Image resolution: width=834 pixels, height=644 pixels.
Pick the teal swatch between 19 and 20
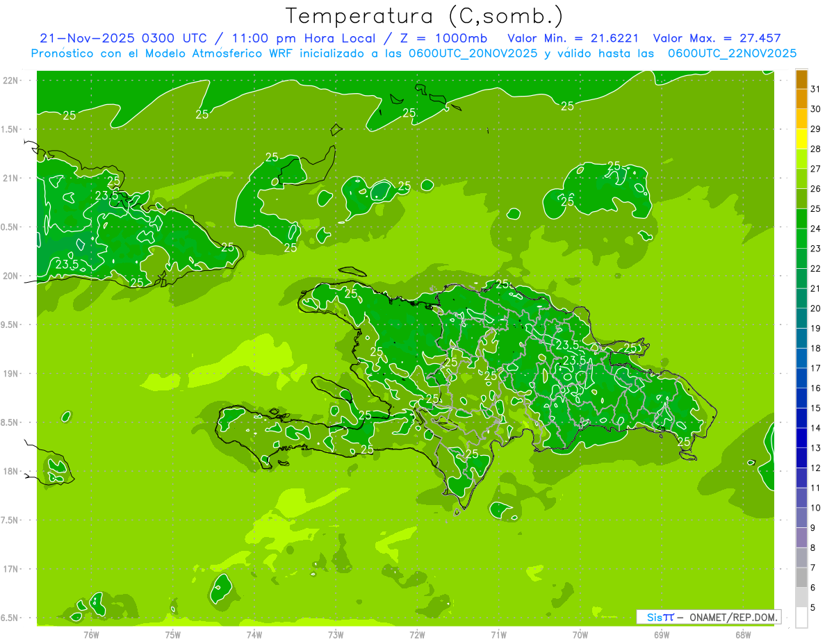(x=801, y=319)
